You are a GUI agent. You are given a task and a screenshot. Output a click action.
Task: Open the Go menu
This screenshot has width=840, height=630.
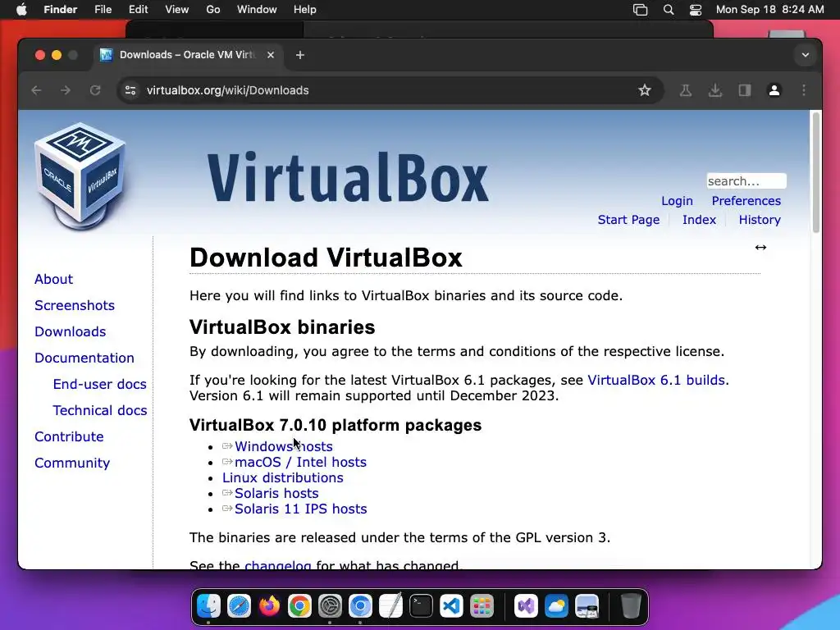tap(213, 10)
